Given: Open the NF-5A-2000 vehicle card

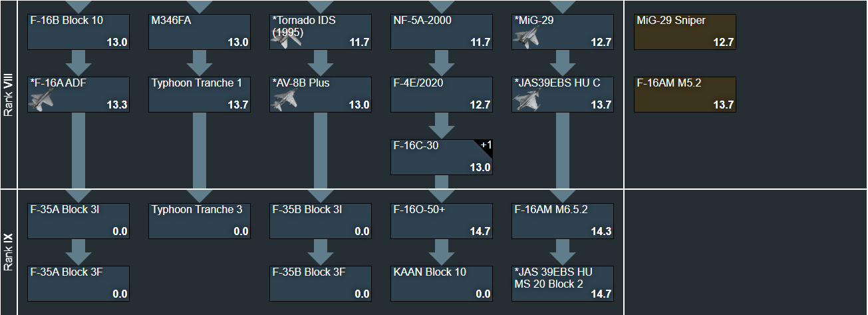Looking at the screenshot, I should pyautogui.click(x=442, y=32).
